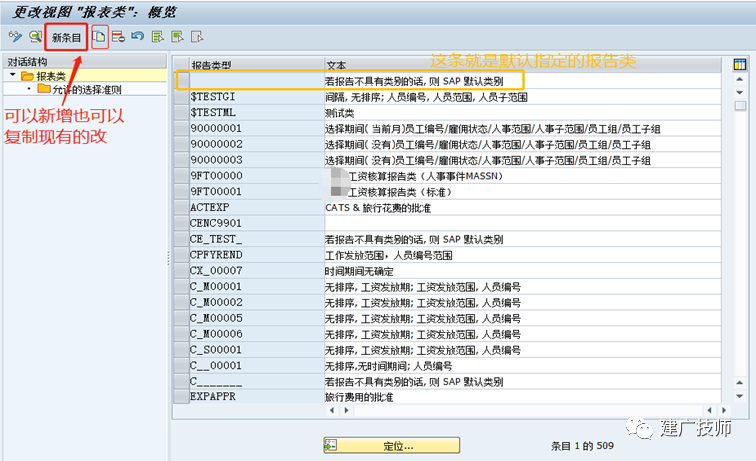This screenshot has width=756, height=461.
Task: Click the vertical scrollbar thumb handle
Action: click(x=740, y=106)
